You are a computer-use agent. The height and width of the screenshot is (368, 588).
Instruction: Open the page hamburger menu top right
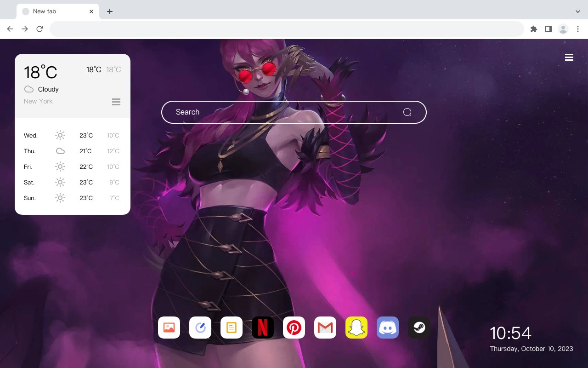pos(569,57)
